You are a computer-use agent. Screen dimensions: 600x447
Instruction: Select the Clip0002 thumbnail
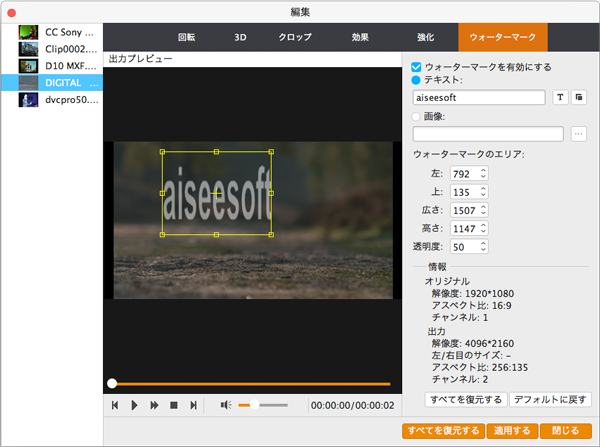coord(28,49)
